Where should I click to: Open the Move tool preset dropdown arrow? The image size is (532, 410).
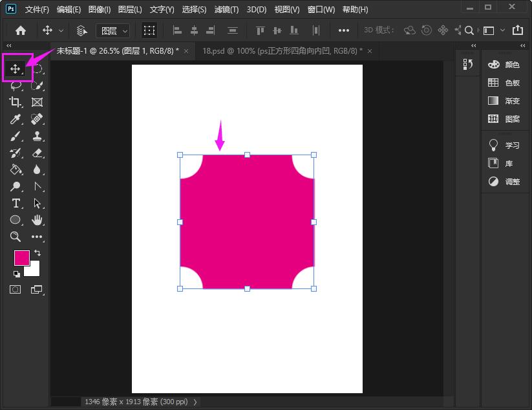[61, 30]
